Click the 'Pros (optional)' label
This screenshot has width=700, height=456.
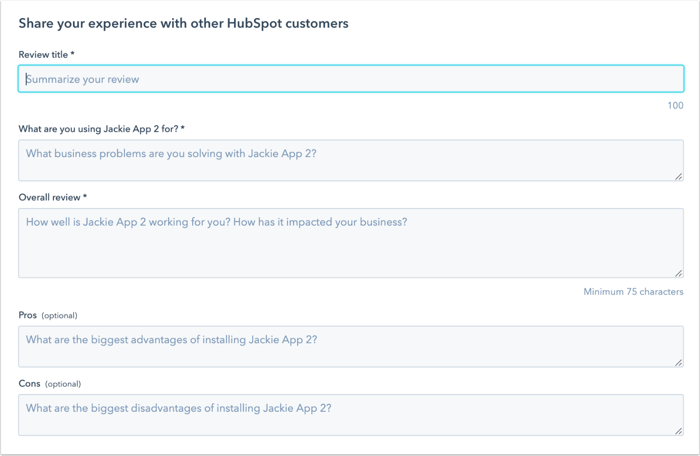pyautogui.click(x=48, y=315)
